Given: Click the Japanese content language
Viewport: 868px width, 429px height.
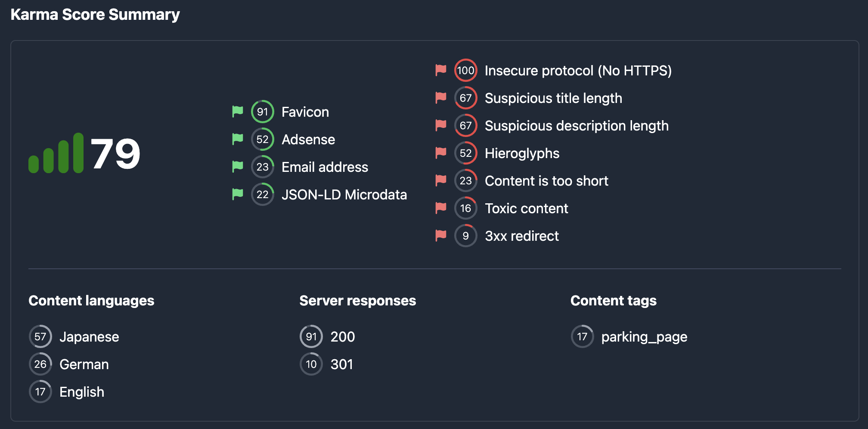Looking at the screenshot, I should (x=89, y=337).
